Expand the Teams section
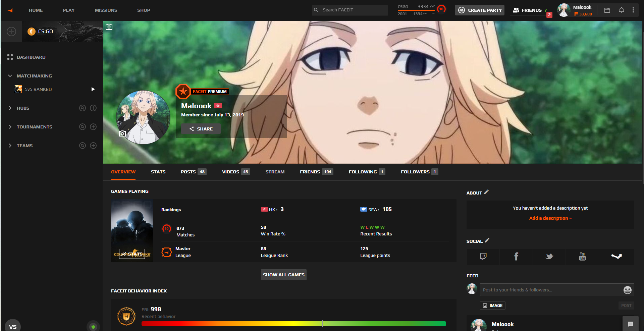The height and width of the screenshot is (331, 644). pos(10,146)
